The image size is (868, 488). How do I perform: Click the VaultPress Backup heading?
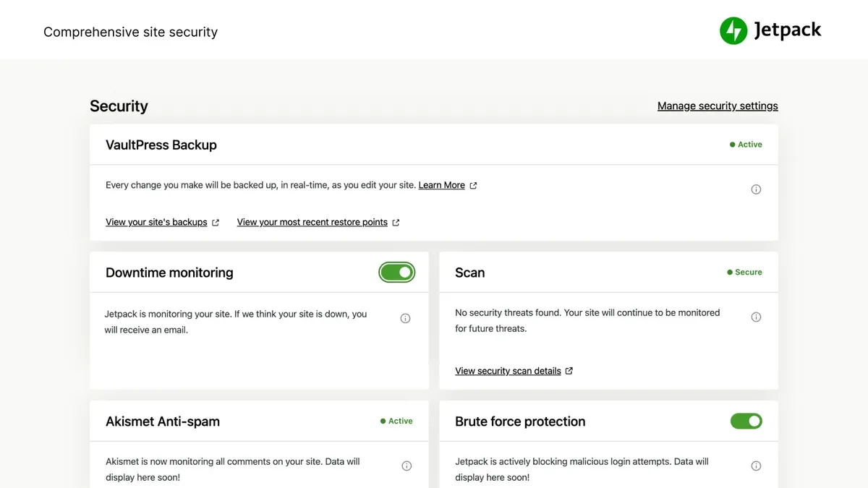pos(161,145)
